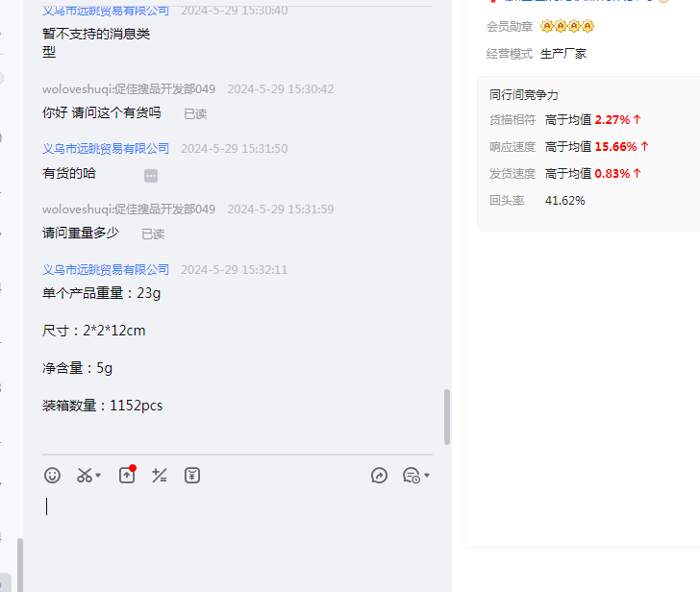Click the ellipsis icon beside 有货的哈
Image resolution: width=700 pixels, height=592 pixels.
[x=151, y=176]
